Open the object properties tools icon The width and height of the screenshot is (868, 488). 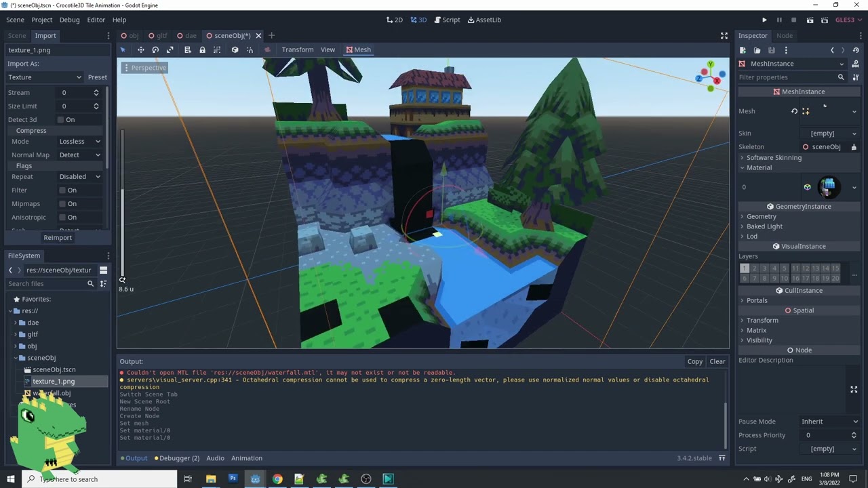(x=856, y=77)
